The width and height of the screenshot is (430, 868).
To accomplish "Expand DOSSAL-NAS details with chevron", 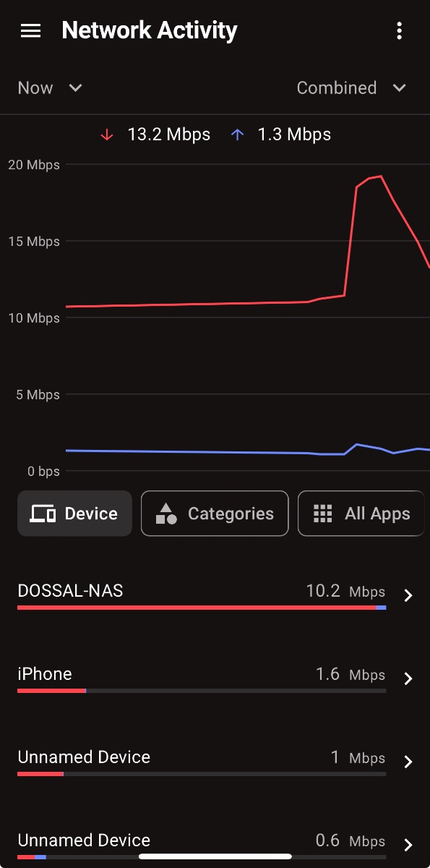I will point(408,595).
